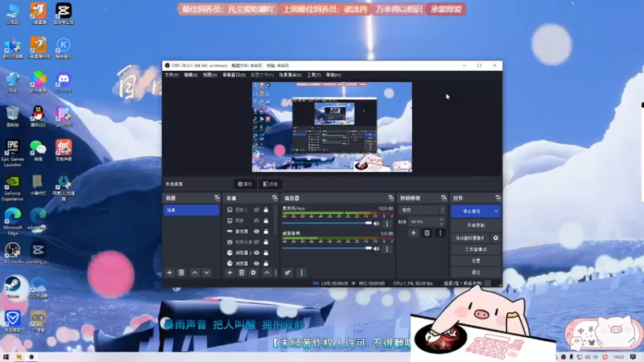Open the 场景集合(S) menu
Image resolution: width=644 pixels, height=362 pixels.
(x=291, y=75)
